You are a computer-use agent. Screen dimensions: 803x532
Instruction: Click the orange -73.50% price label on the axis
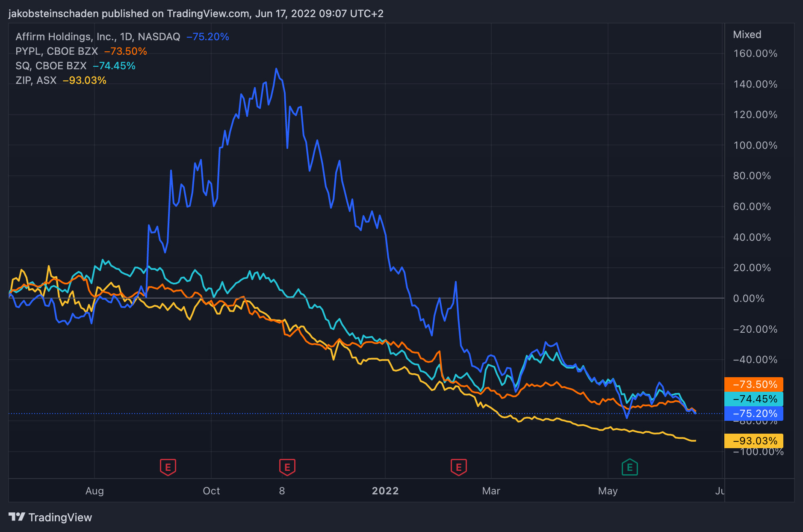click(754, 384)
